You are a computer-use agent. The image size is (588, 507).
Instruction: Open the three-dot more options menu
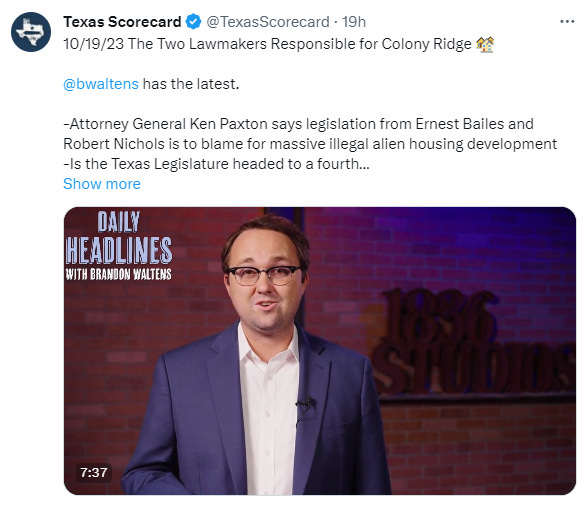click(567, 22)
